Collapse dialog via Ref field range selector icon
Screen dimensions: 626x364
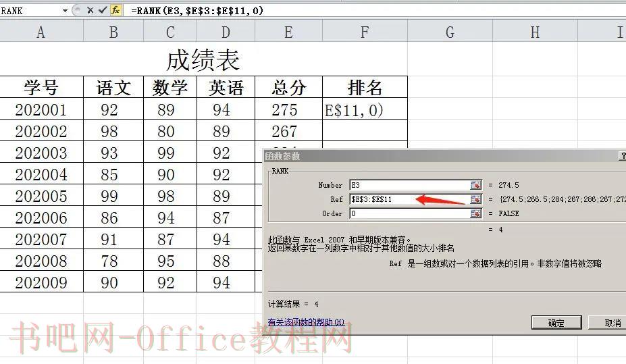pyautogui.click(x=475, y=199)
